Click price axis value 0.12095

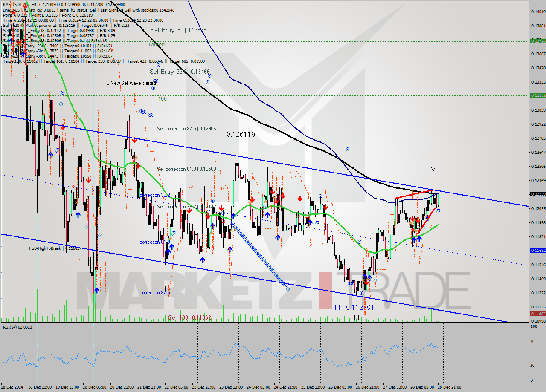(538, 209)
